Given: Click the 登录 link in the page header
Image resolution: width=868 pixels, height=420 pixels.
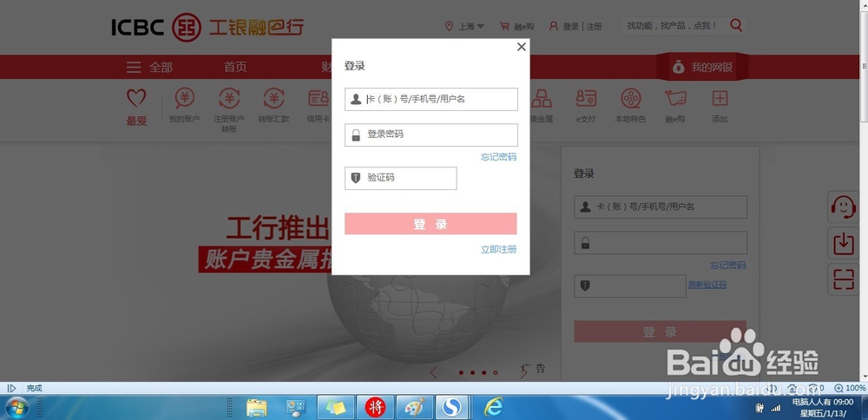Looking at the screenshot, I should 570,27.
